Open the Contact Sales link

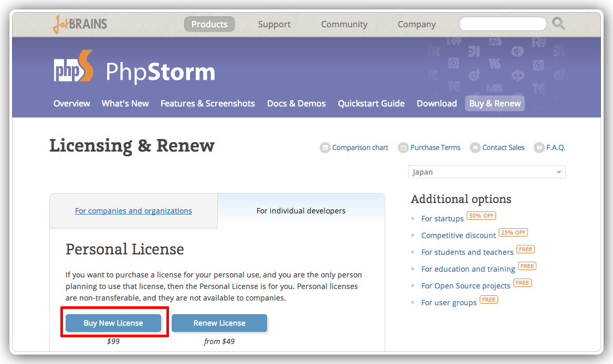coord(503,147)
